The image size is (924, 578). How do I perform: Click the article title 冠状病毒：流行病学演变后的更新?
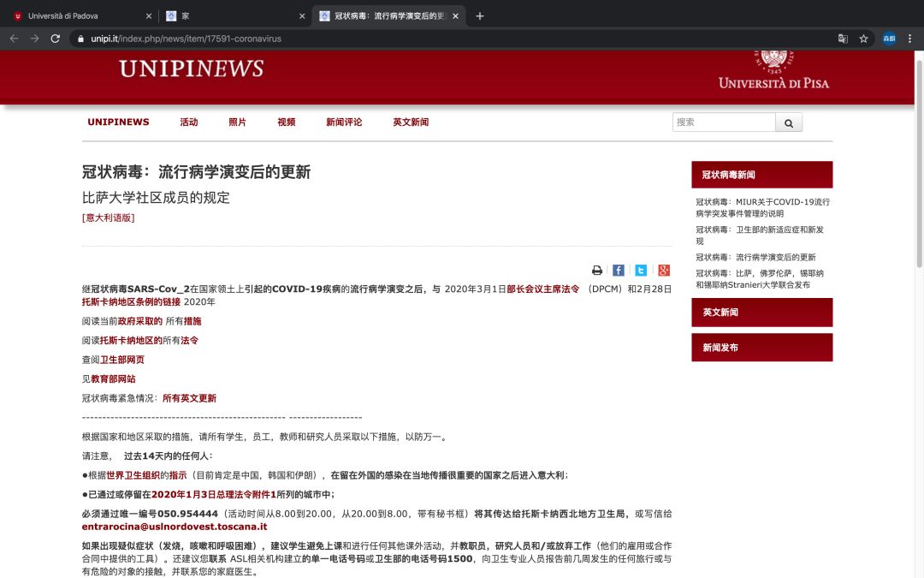coord(196,172)
